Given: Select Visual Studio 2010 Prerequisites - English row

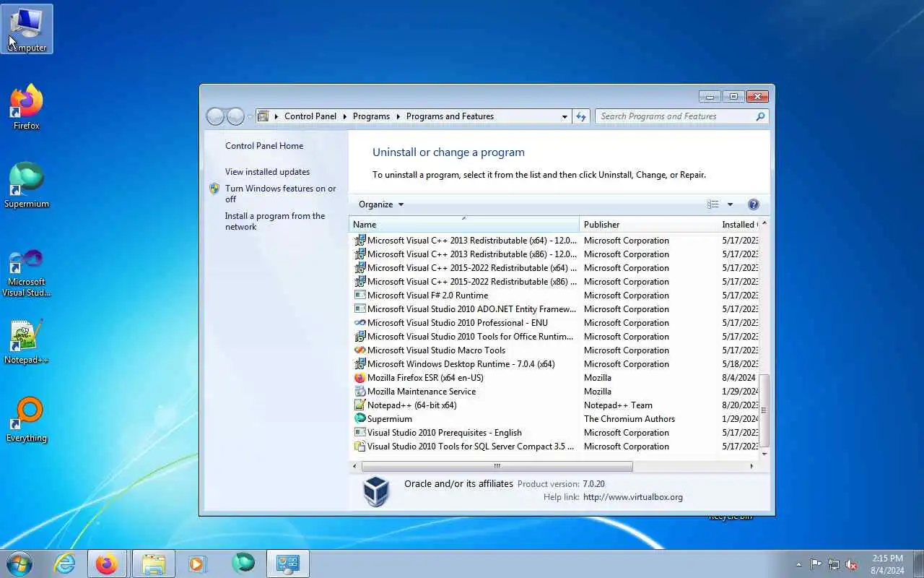Looking at the screenshot, I should pos(555,433).
